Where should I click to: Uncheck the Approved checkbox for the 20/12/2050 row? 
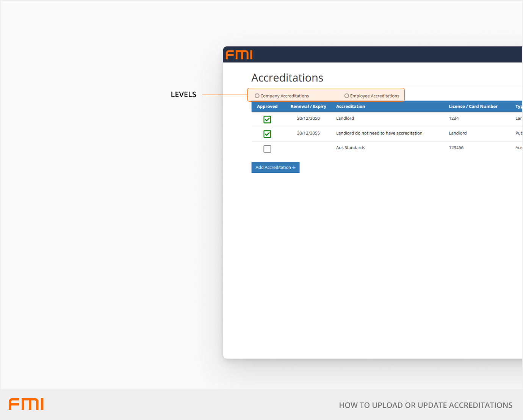(267, 119)
